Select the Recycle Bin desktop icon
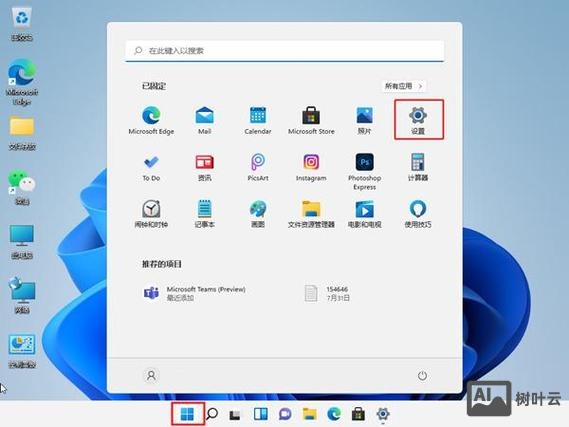 tap(22, 24)
